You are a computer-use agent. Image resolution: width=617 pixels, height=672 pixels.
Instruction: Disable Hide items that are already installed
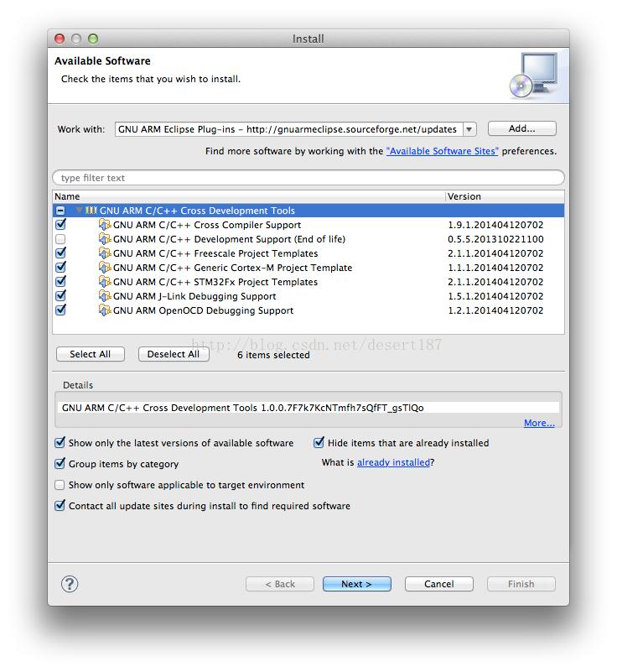pyautogui.click(x=319, y=442)
